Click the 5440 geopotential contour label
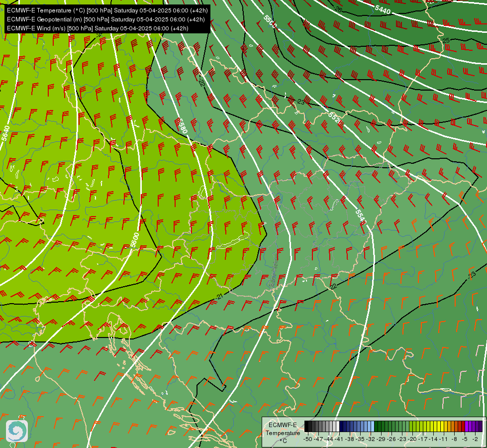 (x=383, y=9)
